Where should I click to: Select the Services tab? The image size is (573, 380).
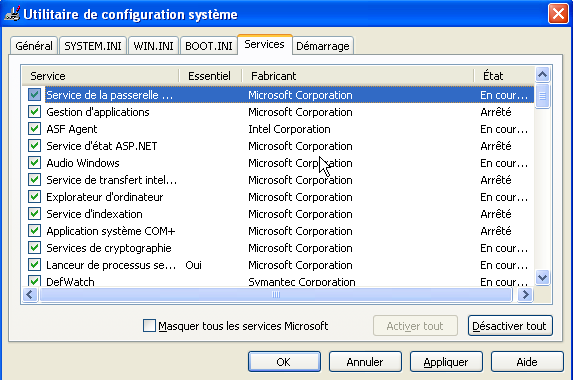(x=265, y=45)
